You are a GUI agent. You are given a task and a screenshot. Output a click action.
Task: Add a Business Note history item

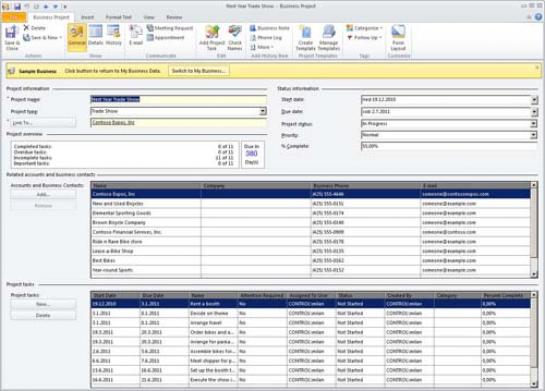pos(270,28)
